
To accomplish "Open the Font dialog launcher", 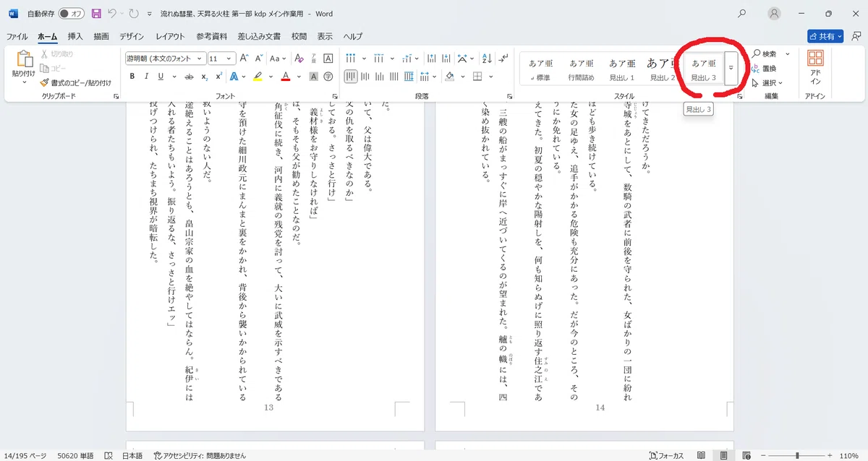I will [334, 96].
